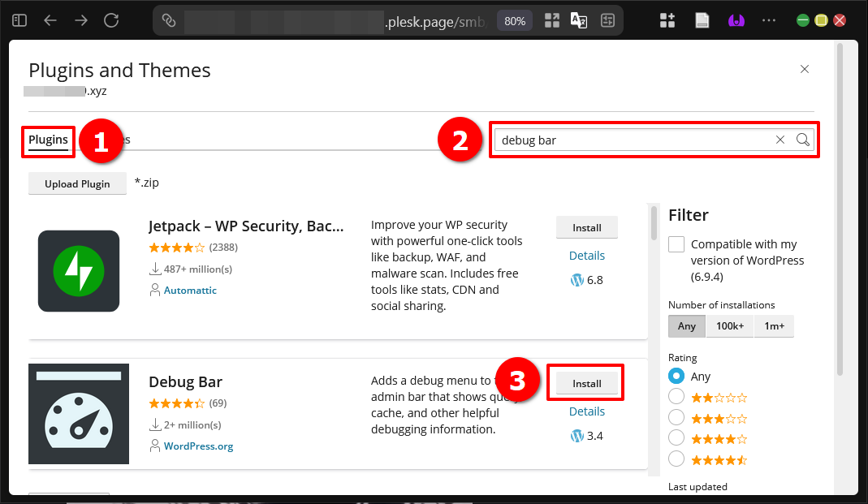
Task: Click the Jetpack star rating
Action: click(x=176, y=248)
